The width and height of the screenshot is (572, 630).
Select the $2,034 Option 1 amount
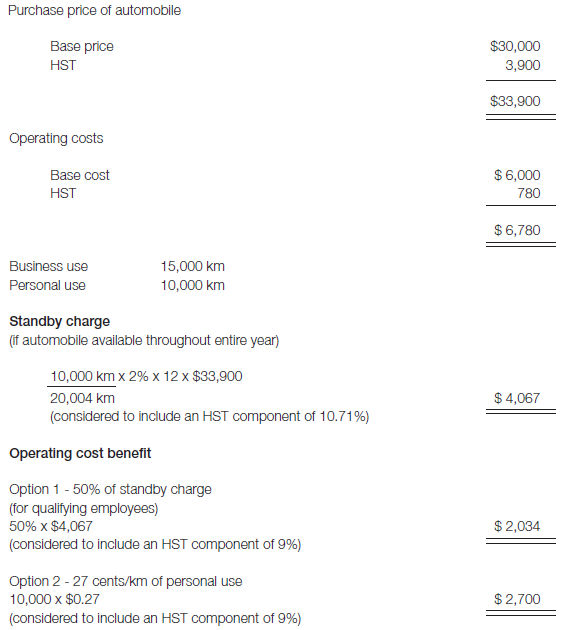tap(517, 526)
